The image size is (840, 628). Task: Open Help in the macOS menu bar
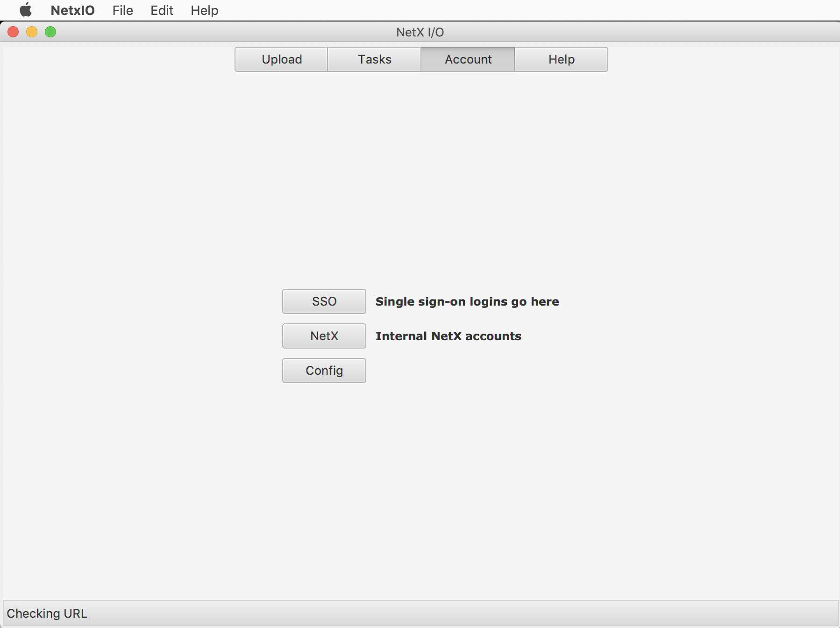(204, 10)
